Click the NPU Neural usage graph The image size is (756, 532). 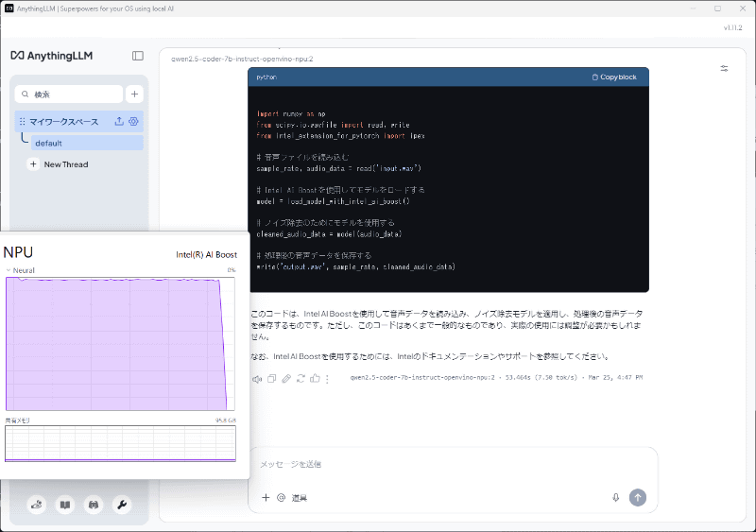point(120,344)
